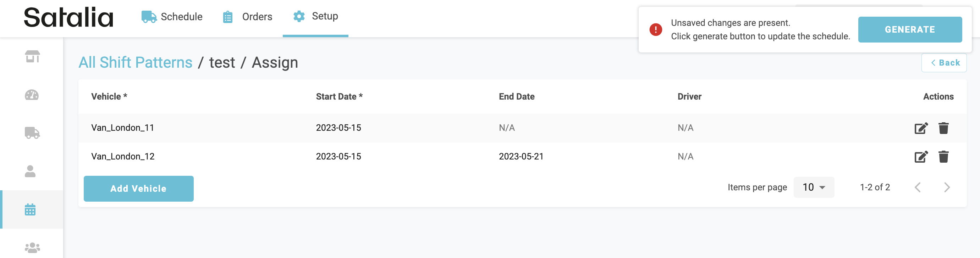Go to the previous page of results
980x258 pixels.
pyautogui.click(x=918, y=187)
